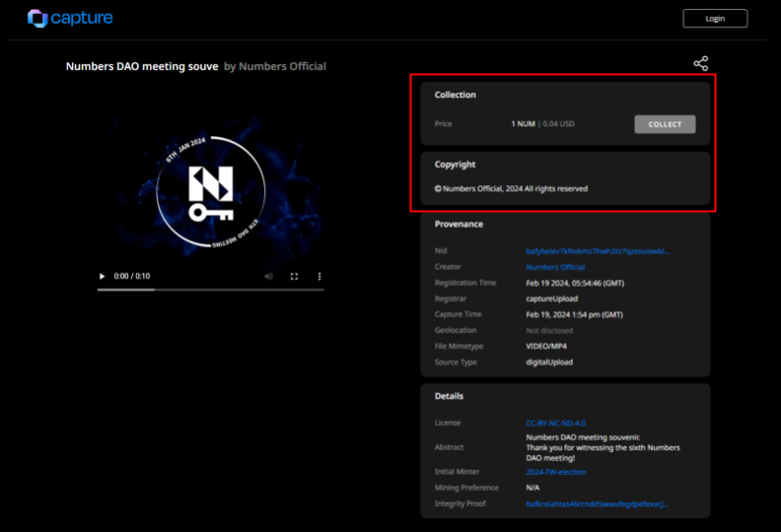Seek on the video progress bar

coord(211,289)
